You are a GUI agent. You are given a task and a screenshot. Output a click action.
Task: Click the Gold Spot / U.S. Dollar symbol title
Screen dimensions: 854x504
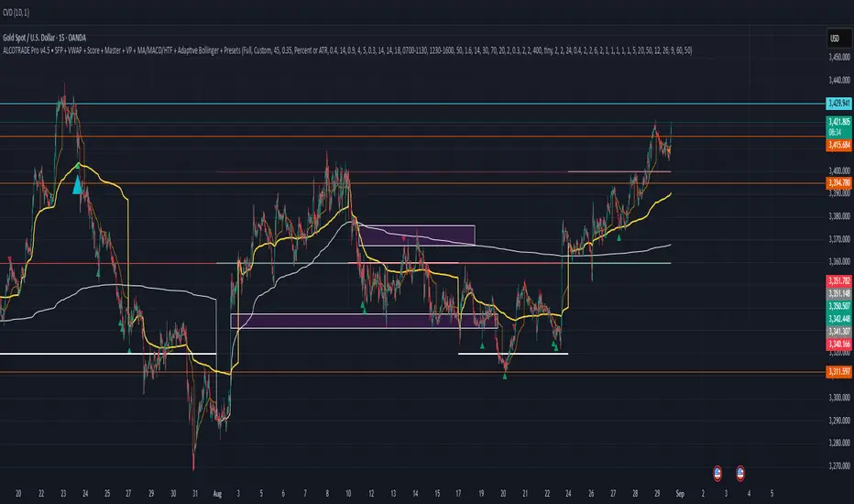pyautogui.click(x=45, y=38)
